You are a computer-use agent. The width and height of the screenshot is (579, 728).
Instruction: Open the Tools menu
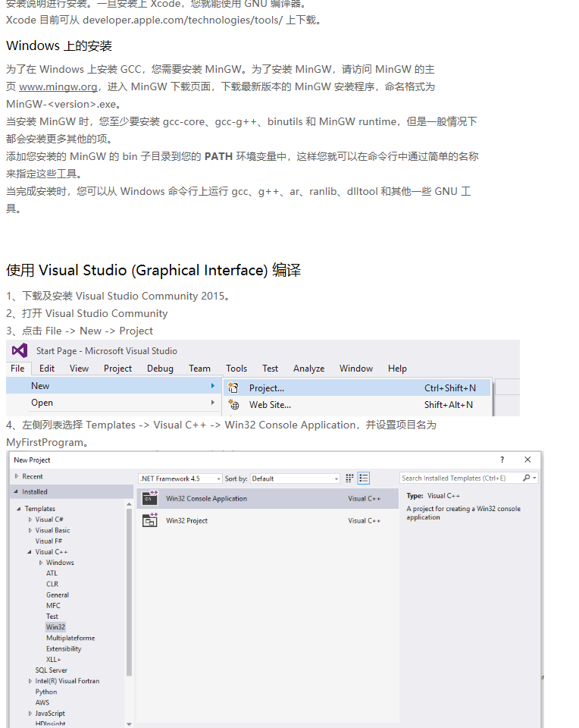236,369
